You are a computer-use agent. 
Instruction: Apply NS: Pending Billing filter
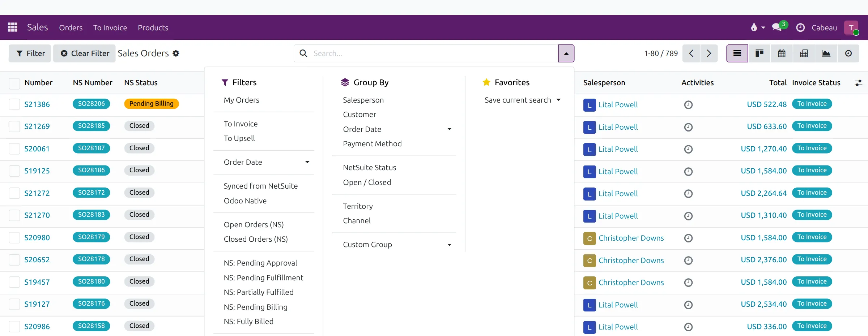(256, 307)
